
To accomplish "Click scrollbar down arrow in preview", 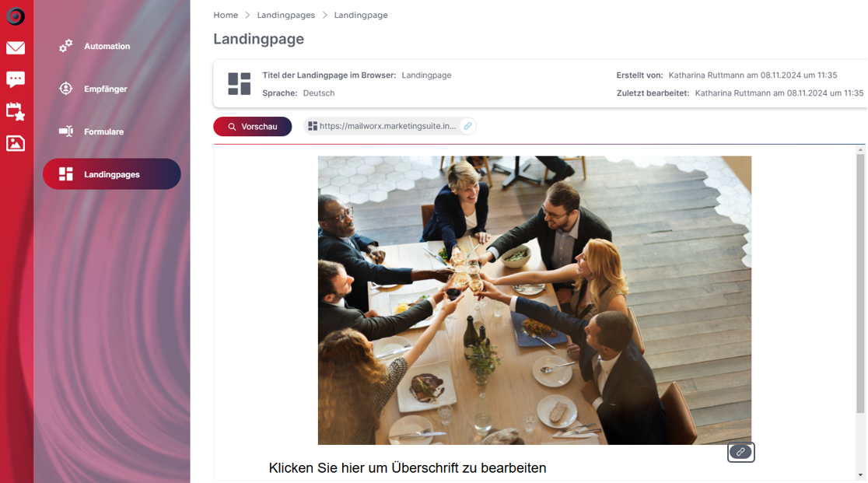I will coord(860,474).
